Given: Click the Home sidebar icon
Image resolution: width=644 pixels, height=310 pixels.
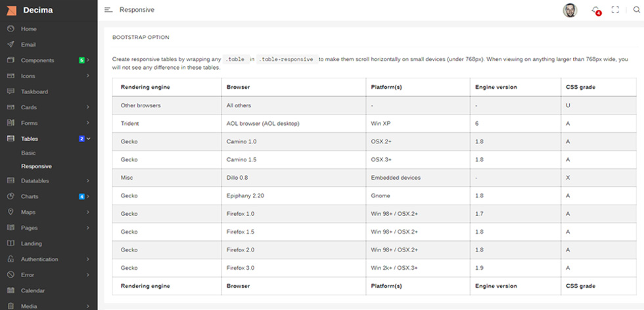Looking at the screenshot, I should (x=11, y=29).
